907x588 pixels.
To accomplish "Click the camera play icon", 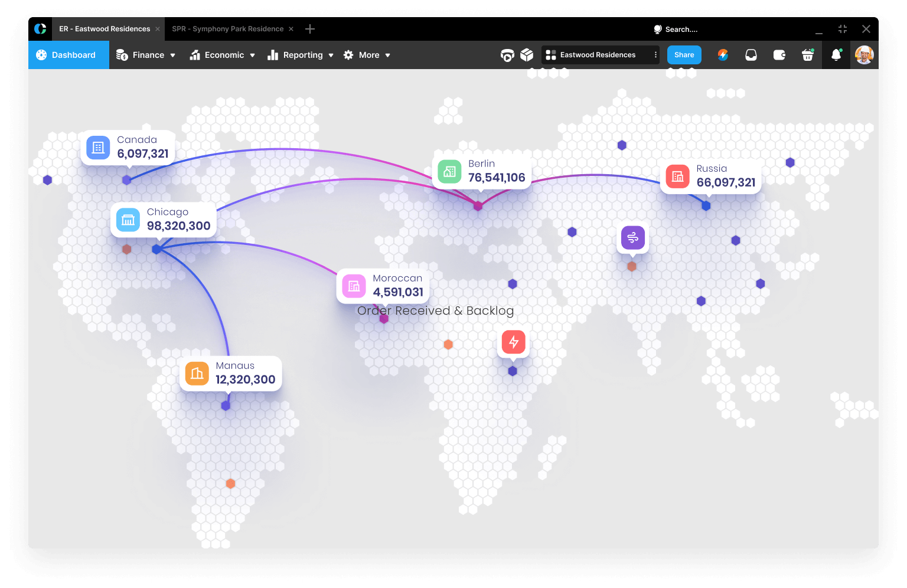I will [x=507, y=55].
